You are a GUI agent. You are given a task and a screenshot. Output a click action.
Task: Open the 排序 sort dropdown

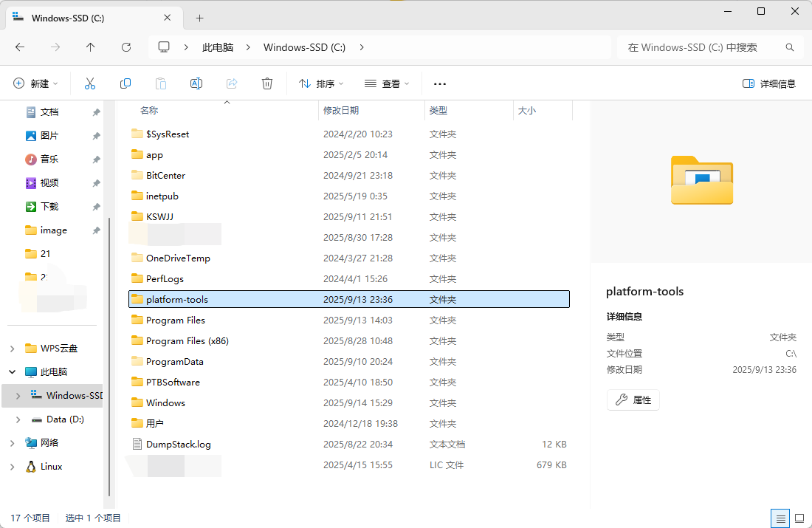(320, 83)
